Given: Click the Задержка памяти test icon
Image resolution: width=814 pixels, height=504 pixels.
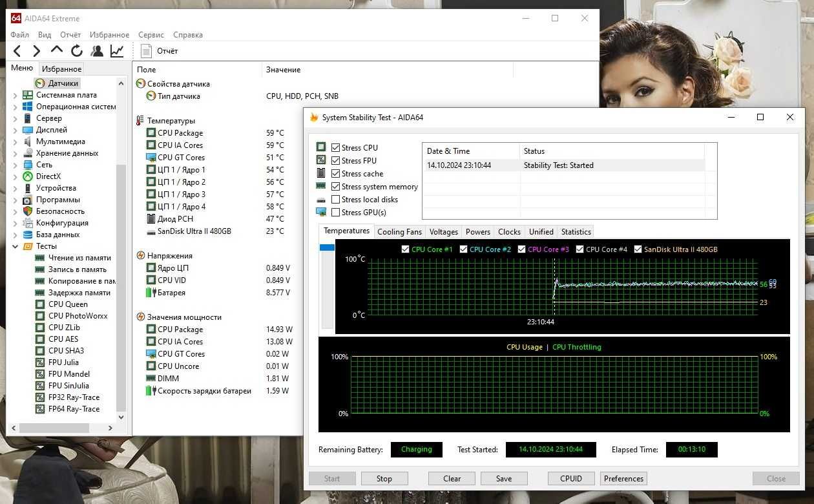Looking at the screenshot, I should 40,293.
